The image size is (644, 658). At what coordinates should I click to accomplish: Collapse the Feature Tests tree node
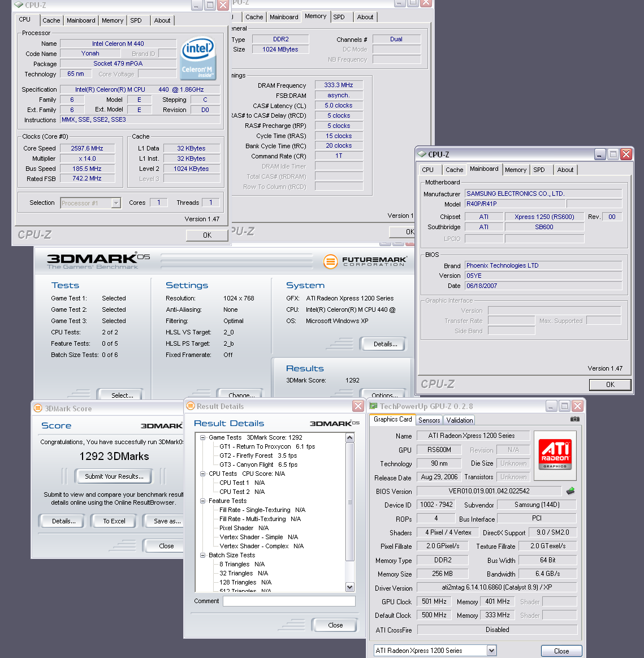coord(202,501)
